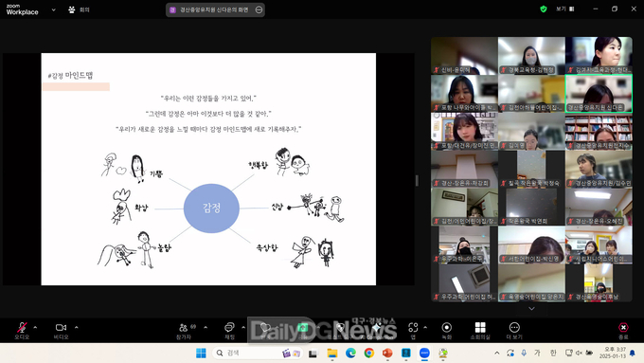Viewport: 644px width, 363px height.
Task: Select the 회의 meeting tab
Action: 79,9
